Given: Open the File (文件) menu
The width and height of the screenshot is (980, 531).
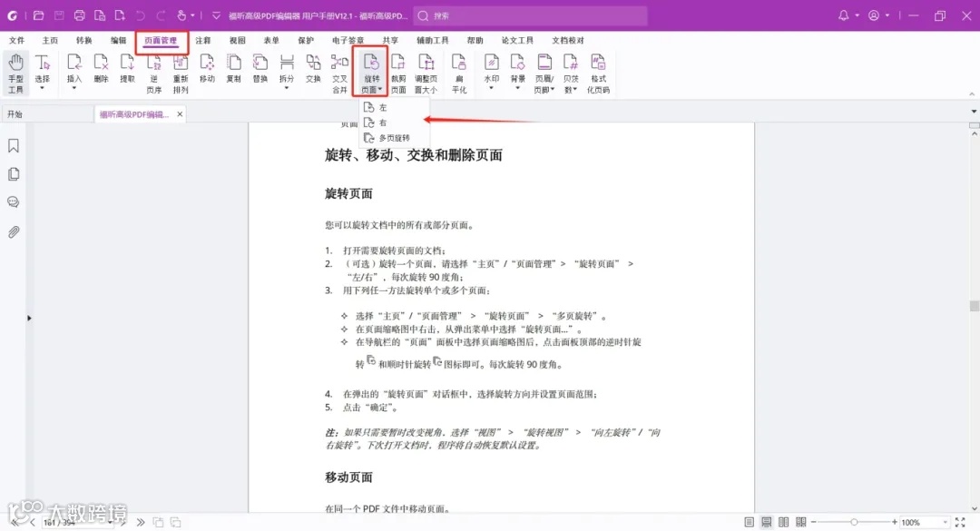Looking at the screenshot, I should pyautogui.click(x=17, y=40).
